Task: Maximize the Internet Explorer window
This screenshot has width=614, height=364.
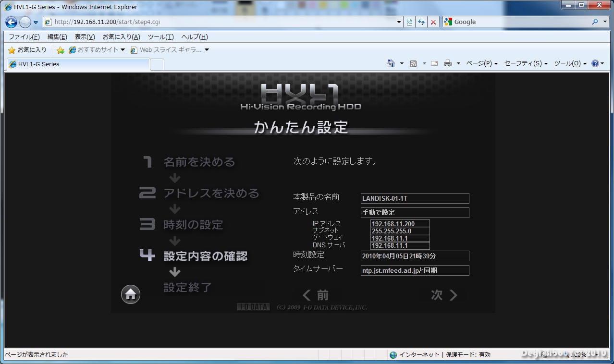Action: point(581,5)
